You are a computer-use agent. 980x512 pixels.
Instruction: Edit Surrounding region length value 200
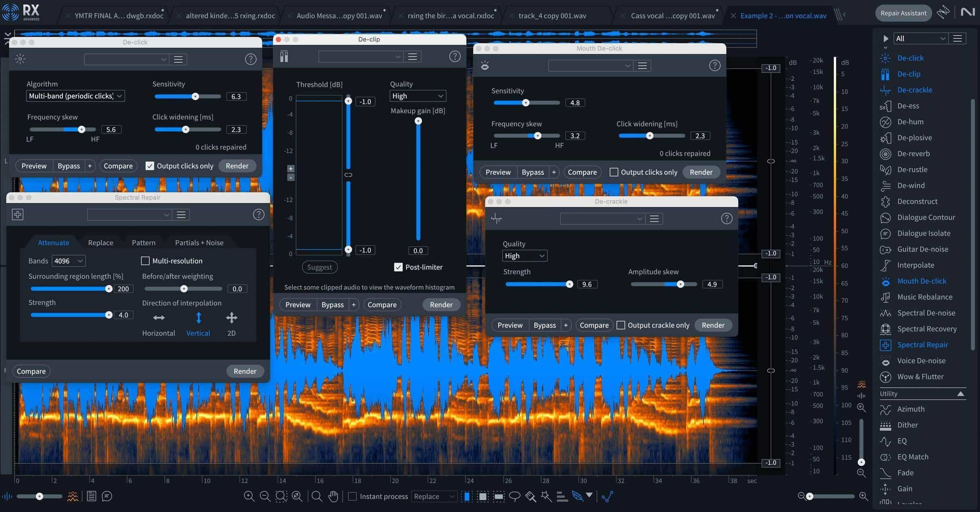tap(123, 289)
